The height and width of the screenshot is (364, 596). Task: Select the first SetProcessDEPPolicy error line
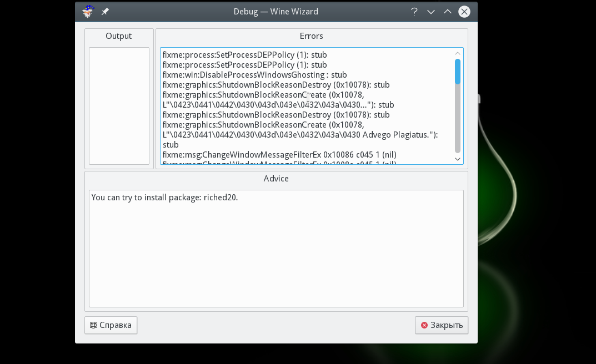point(244,55)
